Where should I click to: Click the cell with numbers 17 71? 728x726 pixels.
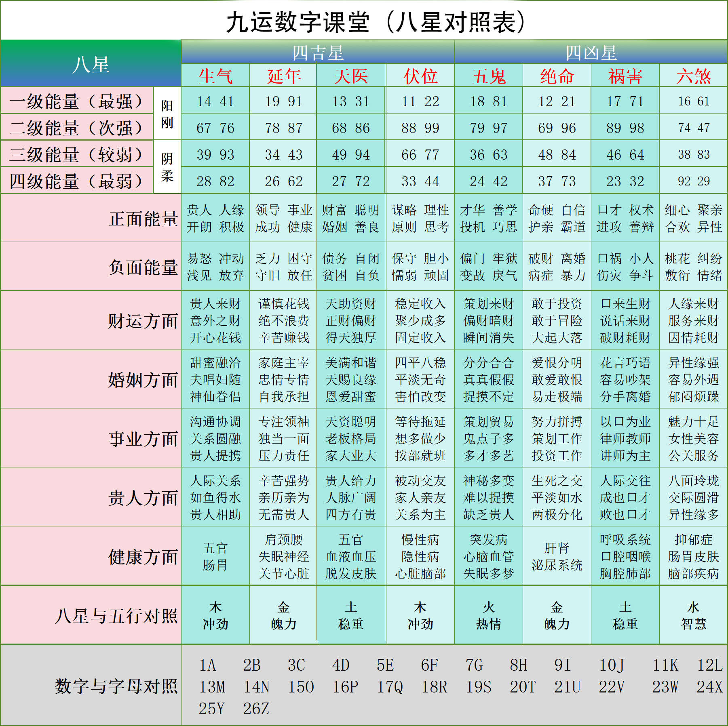[x=625, y=101]
